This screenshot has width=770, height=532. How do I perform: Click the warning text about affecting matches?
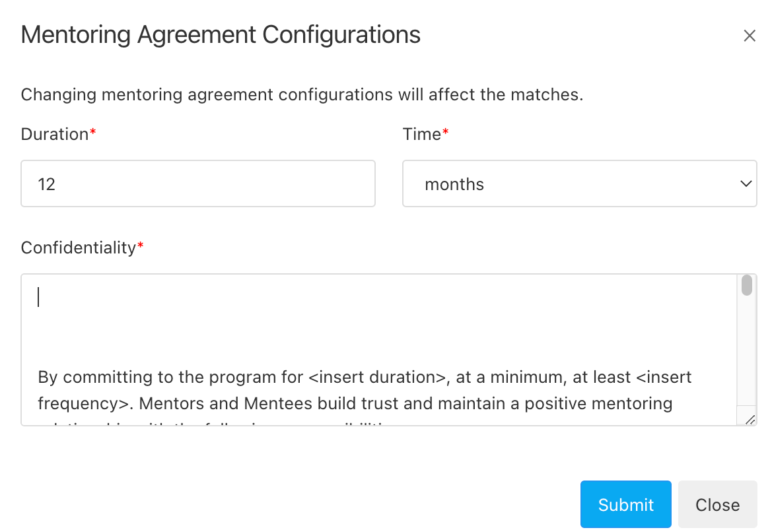pos(302,94)
